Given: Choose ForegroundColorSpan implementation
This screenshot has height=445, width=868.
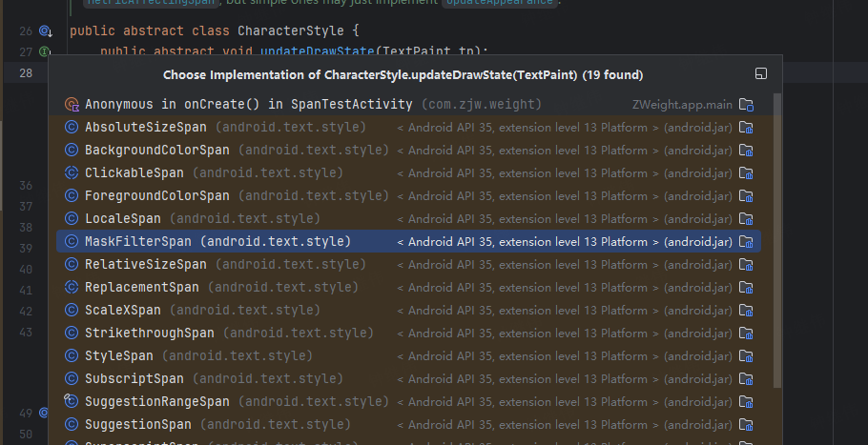Looking at the screenshot, I should (x=408, y=195).
